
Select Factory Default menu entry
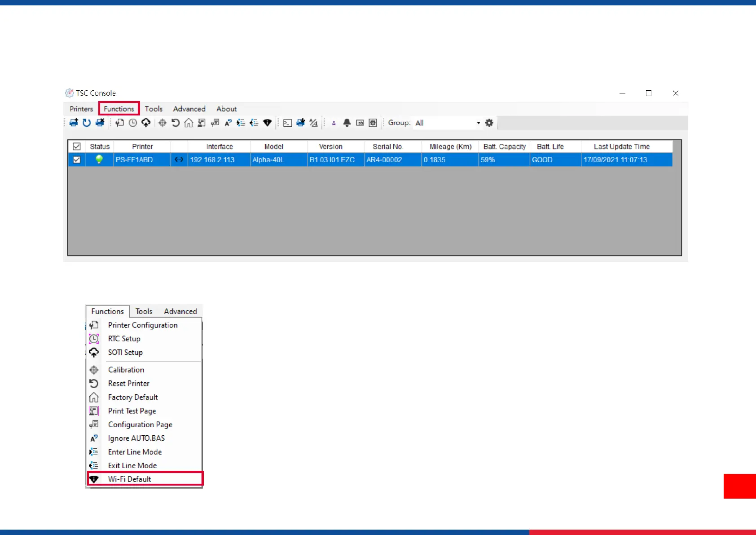pyautogui.click(x=144, y=397)
